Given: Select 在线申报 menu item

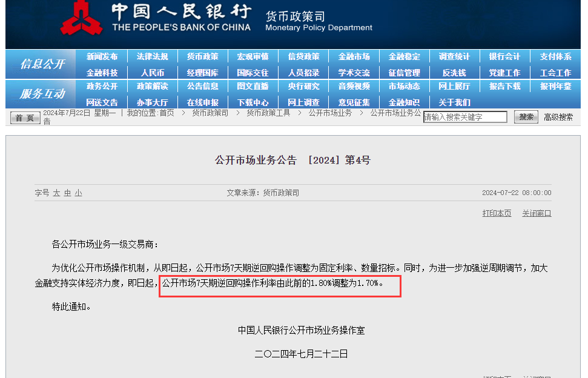Looking at the screenshot, I should 202,102.
